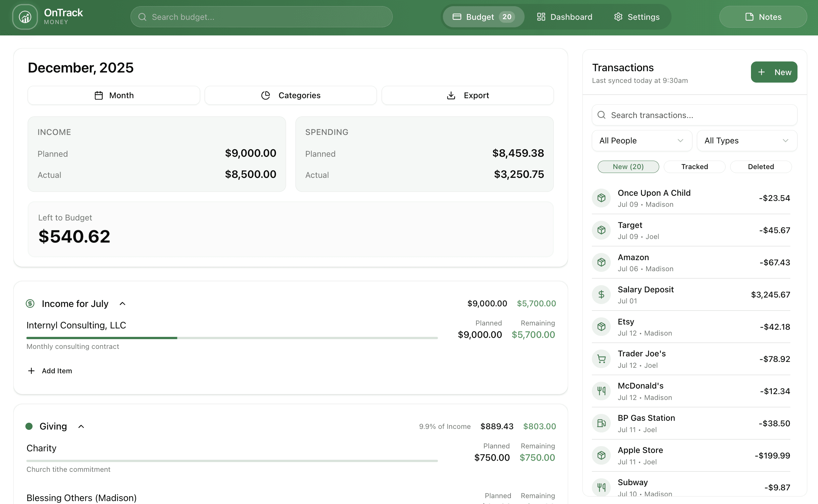Click the pie chart icon beside Categories
Viewport: 818px width, 504px height.
(x=265, y=95)
